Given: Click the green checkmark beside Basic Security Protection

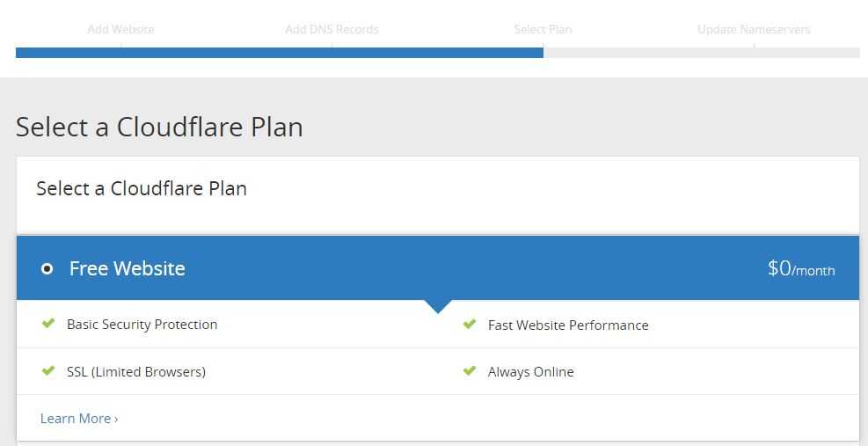Looking at the screenshot, I should click(x=48, y=324).
